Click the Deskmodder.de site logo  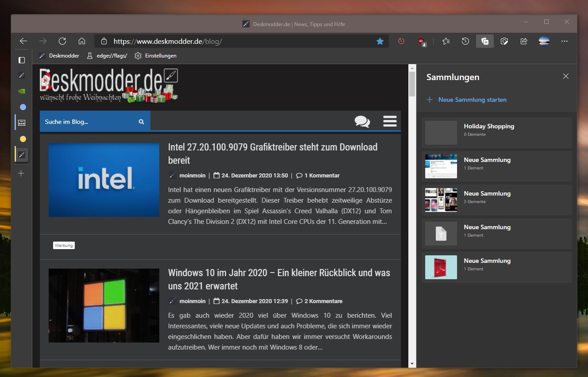pos(109,85)
